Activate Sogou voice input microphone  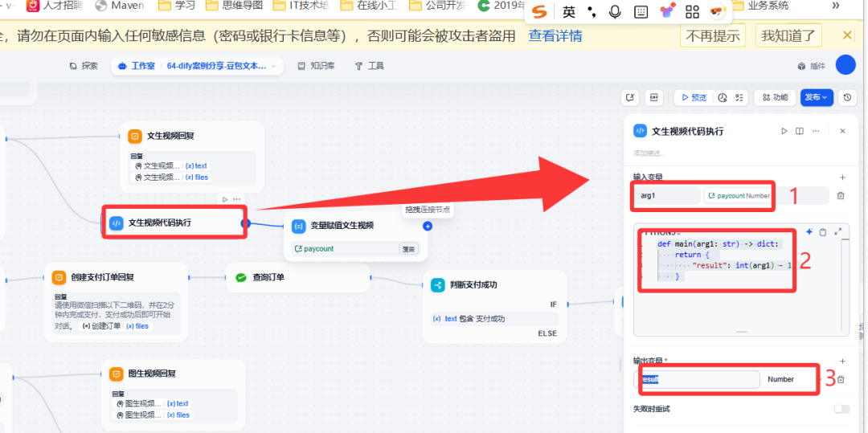pyautogui.click(x=615, y=11)
